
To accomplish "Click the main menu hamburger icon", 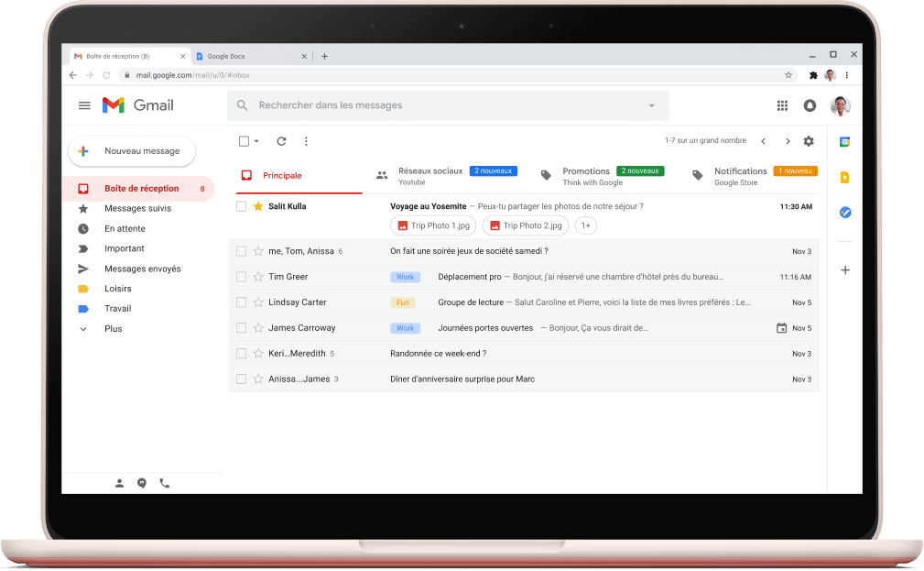I will click(x=84, y=105).
